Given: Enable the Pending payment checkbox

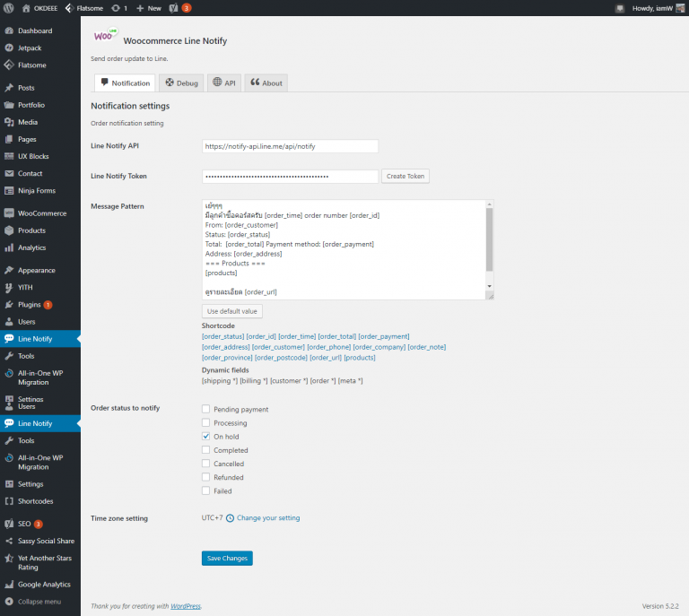Looking at the screenshot, I should coord(205,409).
